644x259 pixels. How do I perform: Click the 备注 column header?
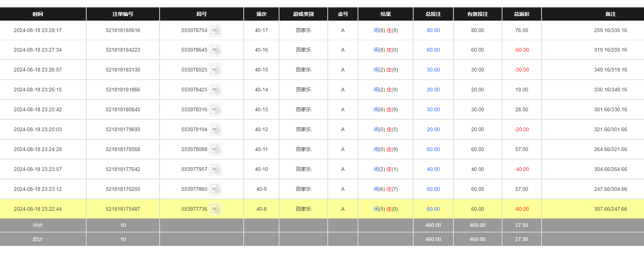(x=610, y=14)
